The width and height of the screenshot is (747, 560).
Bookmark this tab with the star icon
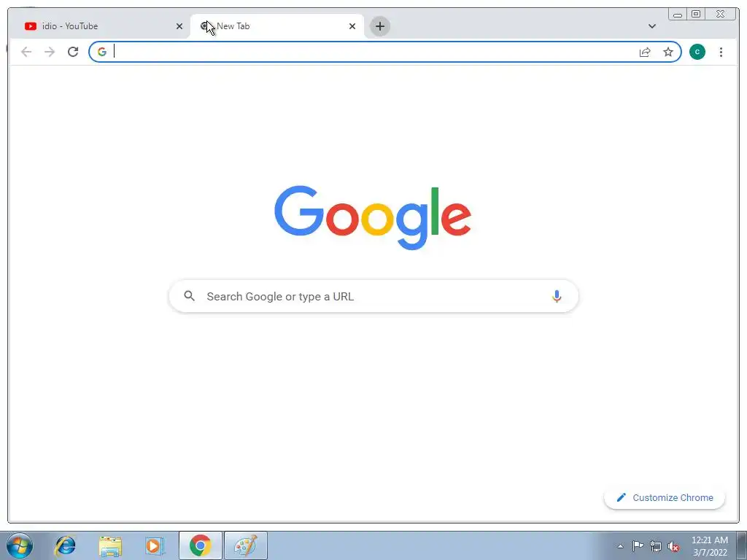point(668,52)
